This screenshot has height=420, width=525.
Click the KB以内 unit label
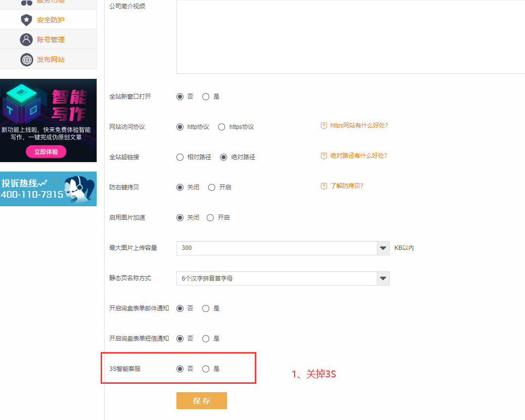click(404, 248)
